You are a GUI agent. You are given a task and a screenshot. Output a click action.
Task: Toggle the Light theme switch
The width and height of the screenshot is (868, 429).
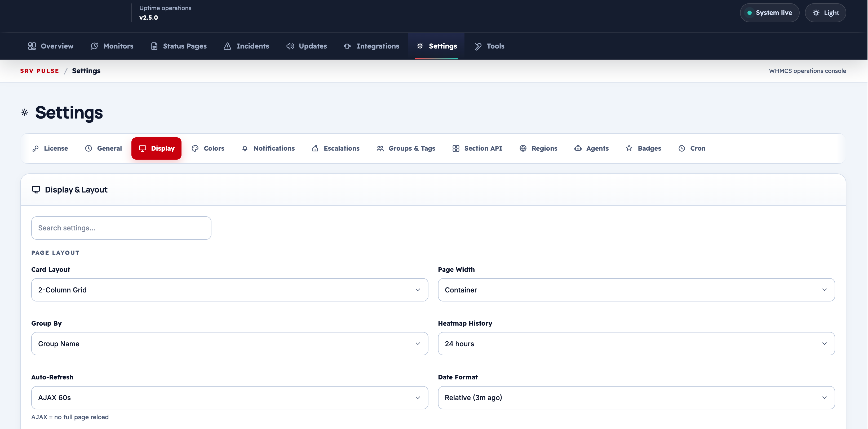tap(825, 13)
